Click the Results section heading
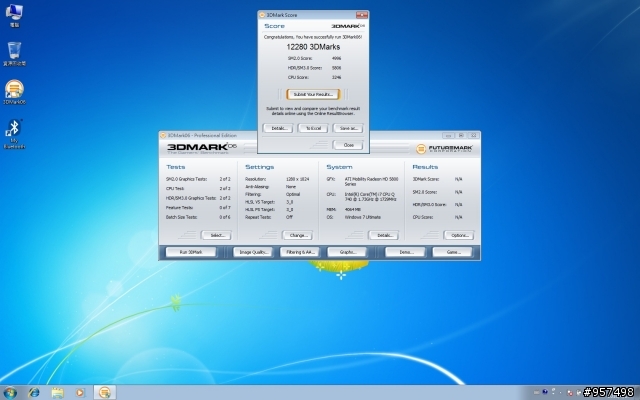The image size is (640, 400). tap(425, 167)
